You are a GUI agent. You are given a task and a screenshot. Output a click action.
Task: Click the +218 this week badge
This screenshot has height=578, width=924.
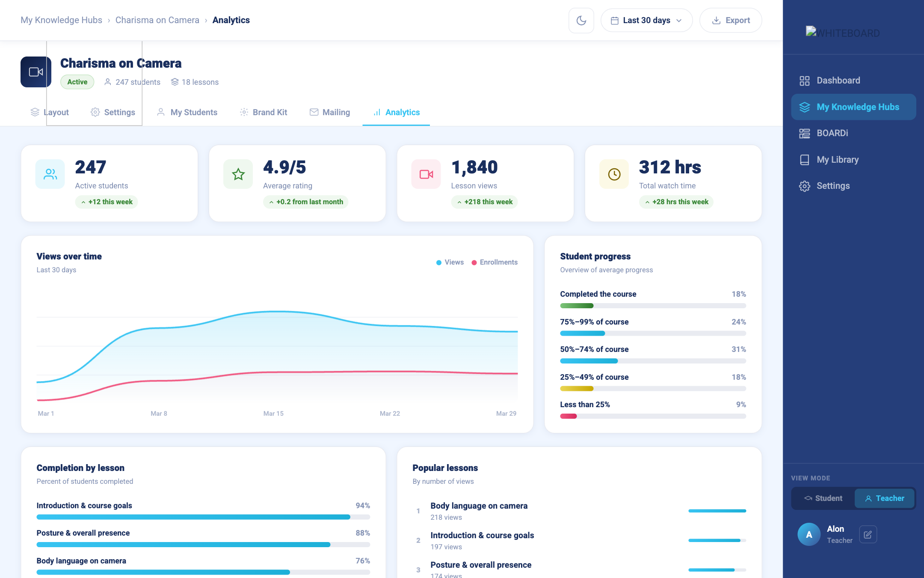484,202
